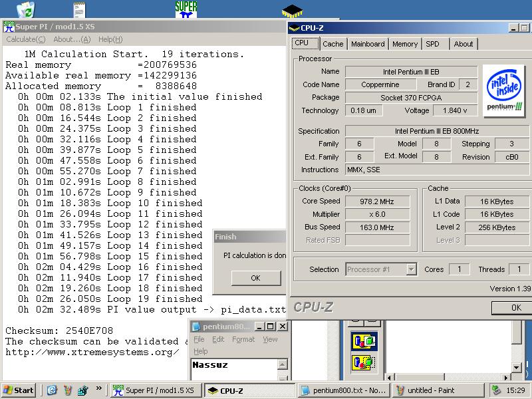The image size is (532, 399).
Task: Click the Name field Intel Pentium III EB
Action: pyautogui.click(x=411, y=72)
